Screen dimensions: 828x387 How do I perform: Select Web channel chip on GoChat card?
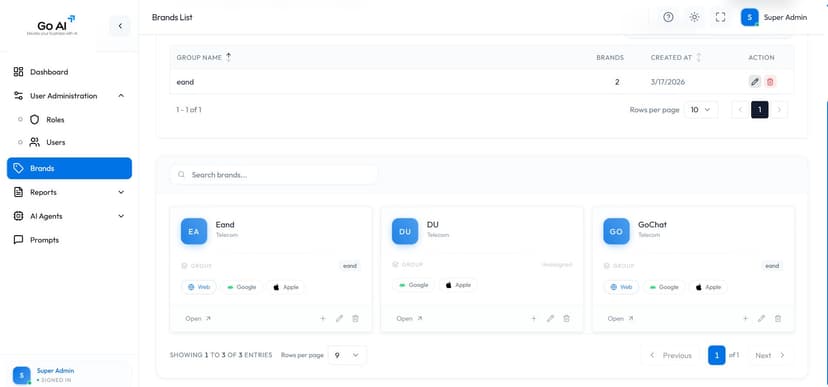621,287
